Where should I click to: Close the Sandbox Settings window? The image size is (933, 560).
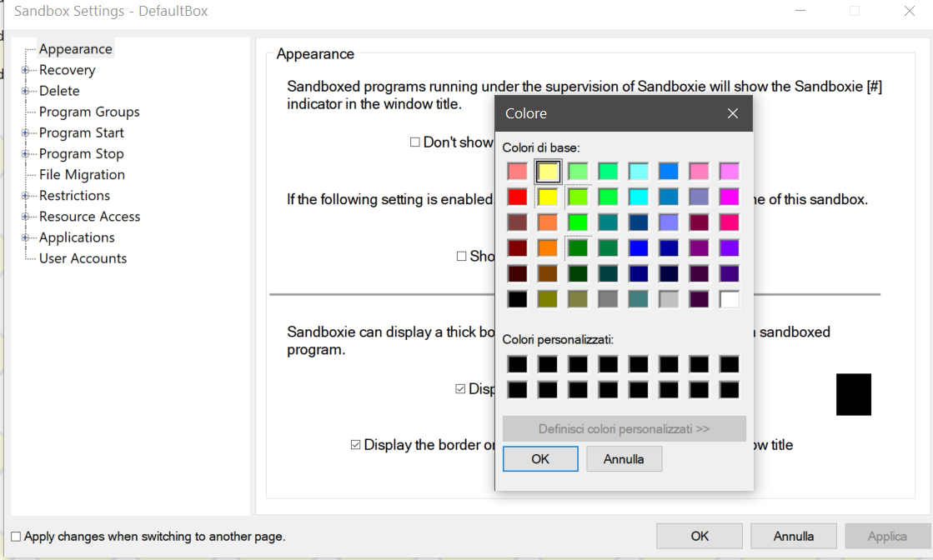[x=909, y=11]
